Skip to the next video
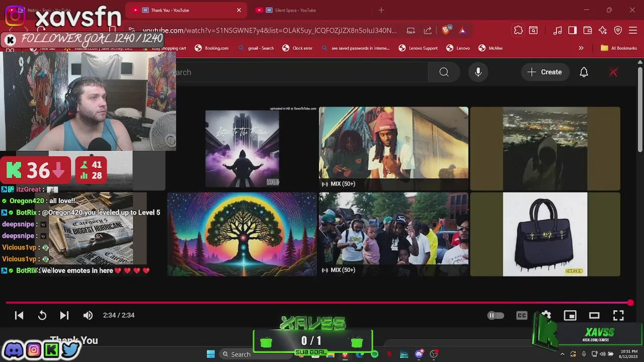This screenshot has width=644, height=362. (64, 315)
